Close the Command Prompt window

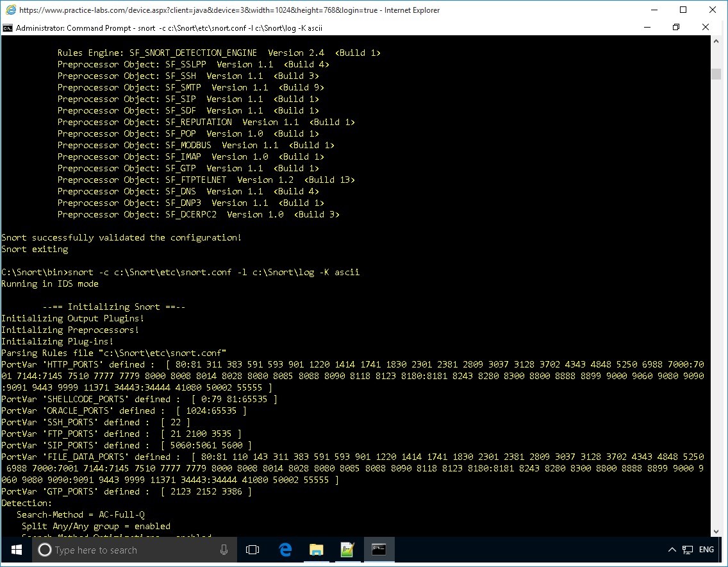pos(706,28)
